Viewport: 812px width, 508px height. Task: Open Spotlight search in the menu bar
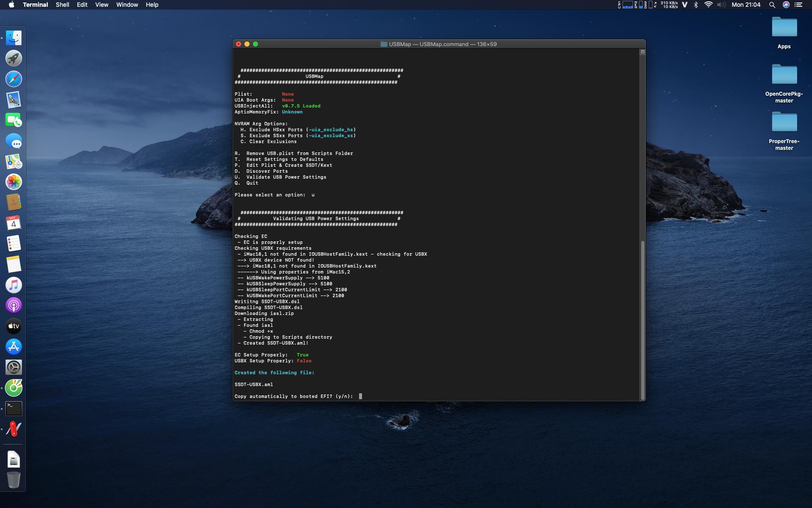[772, 5]
